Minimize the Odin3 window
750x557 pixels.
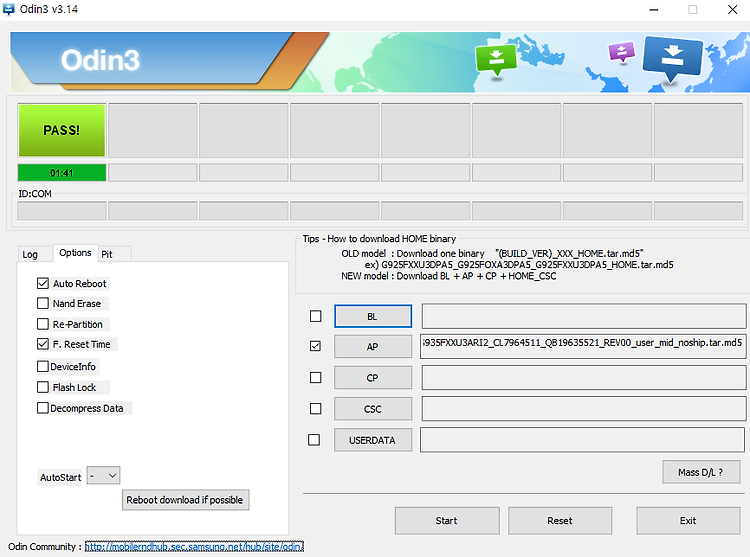pyautogui.click(x=654, y=10)
